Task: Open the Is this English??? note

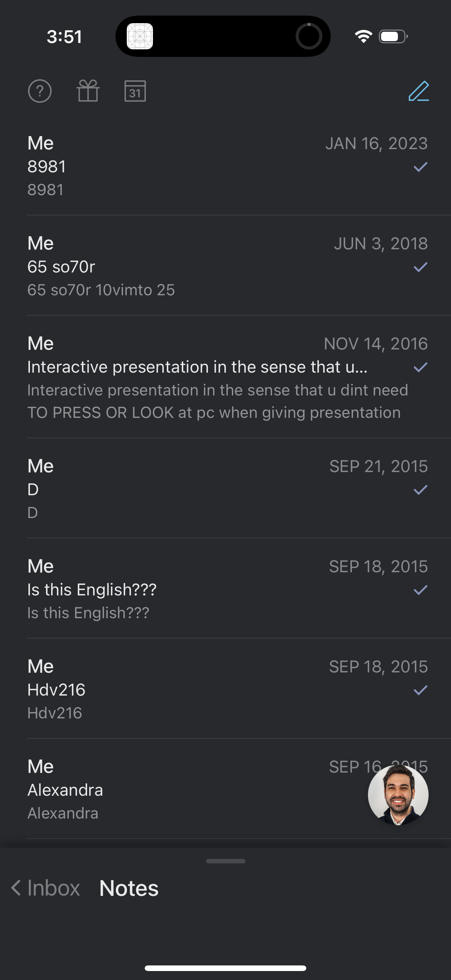Action: 152,590
